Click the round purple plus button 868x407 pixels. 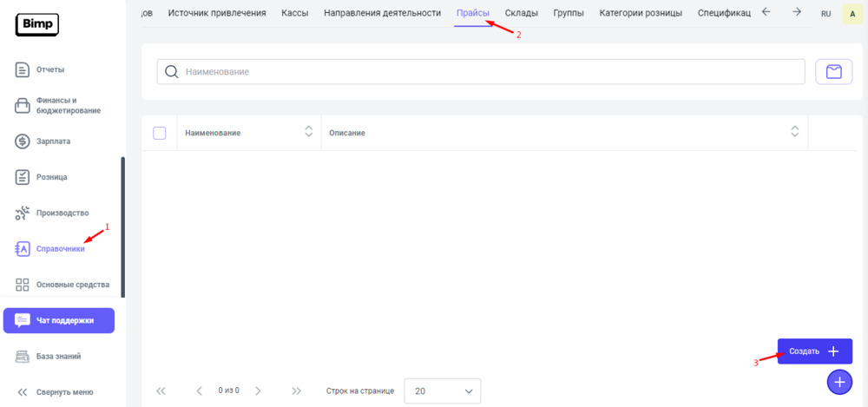tap(839, 381)
